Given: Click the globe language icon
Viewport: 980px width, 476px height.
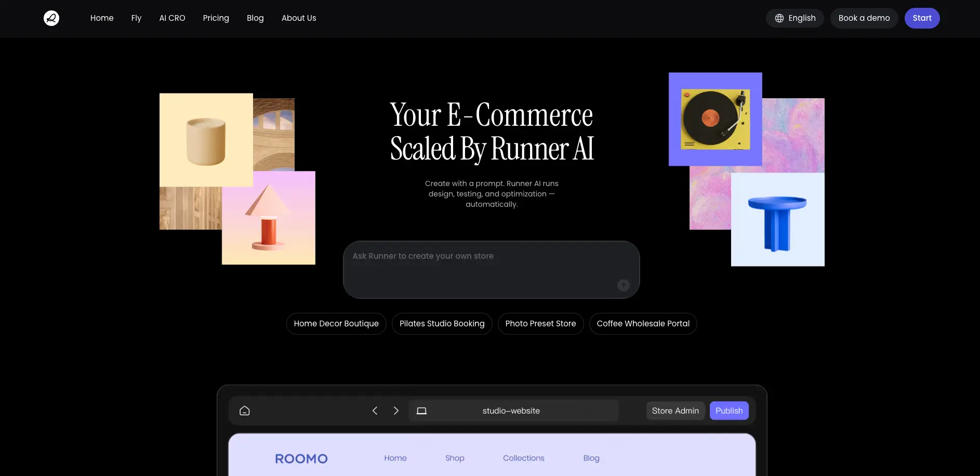Looking at the screenshot, I should point(779,18).
